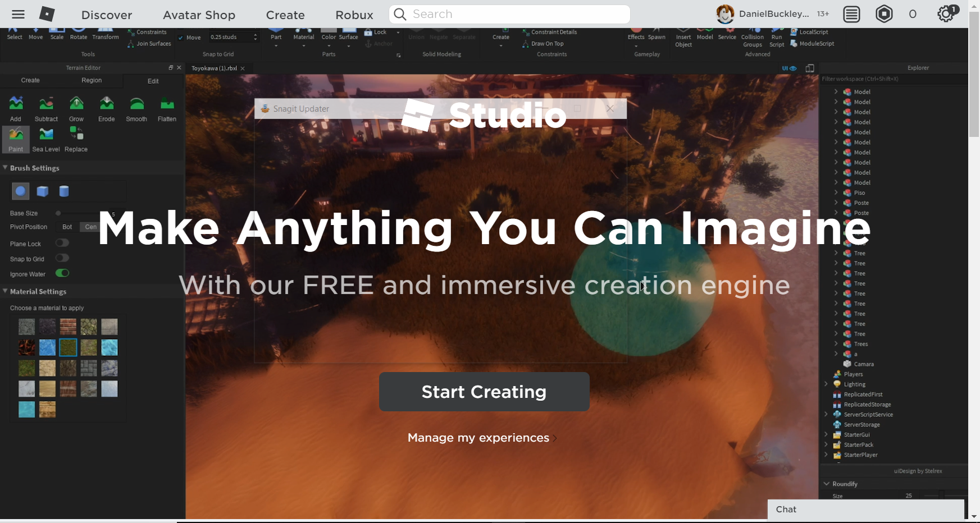The image size is (980, 523).
Task: Switch to the Region tab in Terrain Editor
Action: tap(92, 80)
